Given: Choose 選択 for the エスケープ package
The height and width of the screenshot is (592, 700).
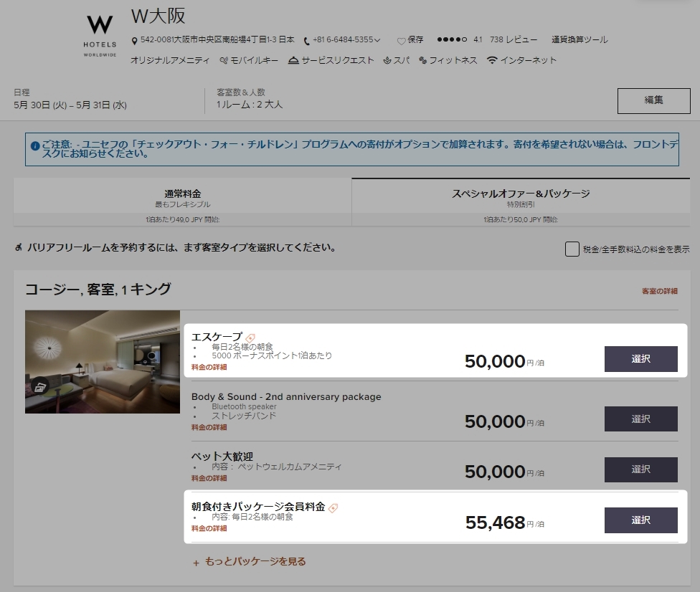Looking at the screenshot, I should pyautogui.click(x=640, y=359).
